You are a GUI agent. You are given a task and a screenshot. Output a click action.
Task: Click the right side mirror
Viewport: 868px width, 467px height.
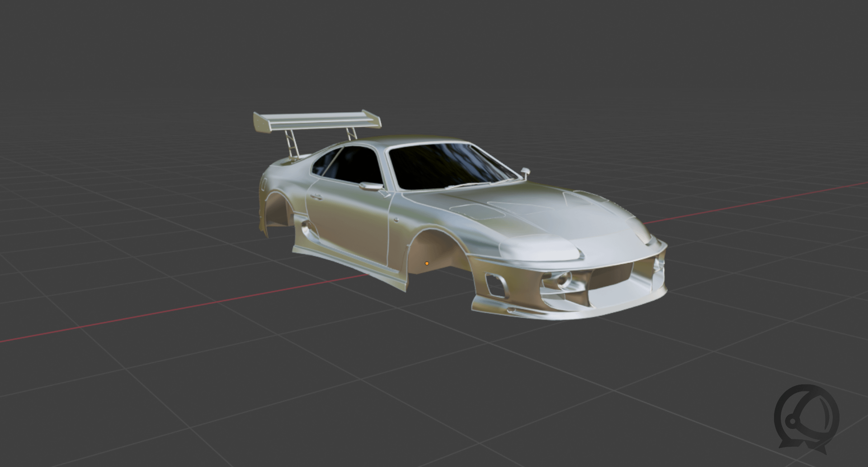coord(525,172)
